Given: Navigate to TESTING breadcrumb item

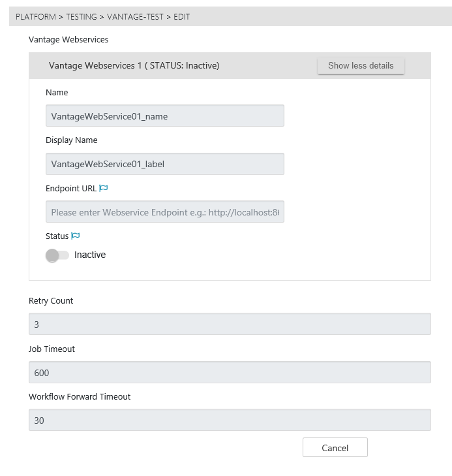Looking at the screenshot, I should (x=81, y=16).
